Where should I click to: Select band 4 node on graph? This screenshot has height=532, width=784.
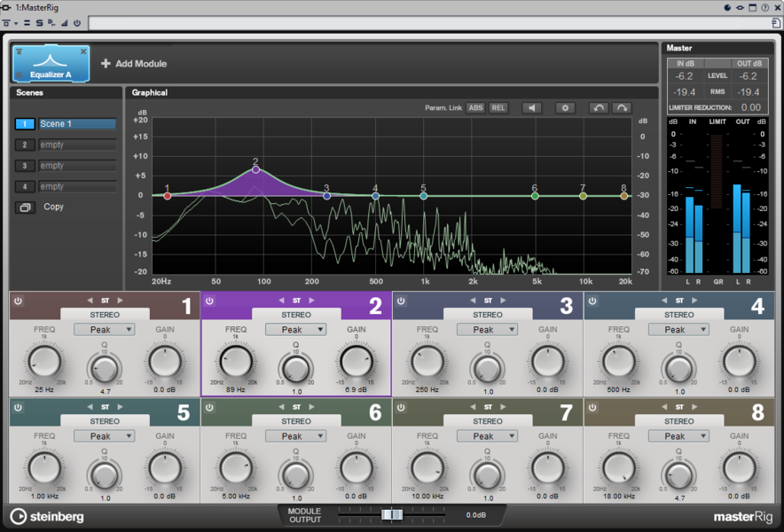[x=375, y=196]
